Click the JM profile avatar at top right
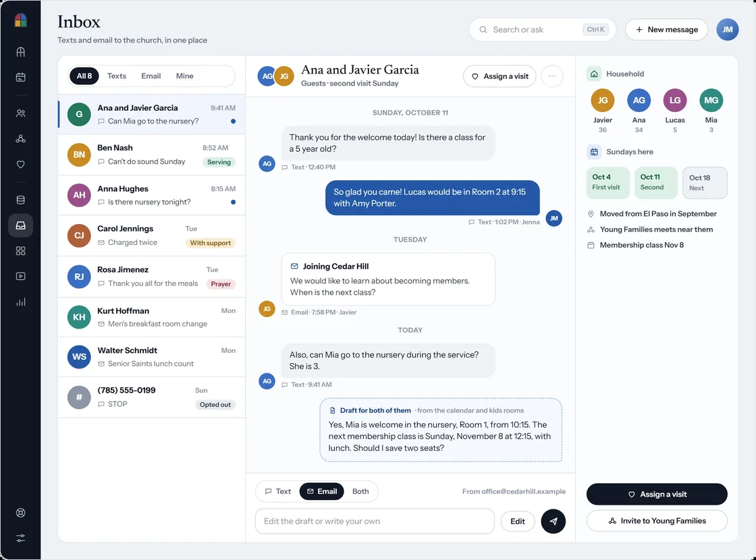This screenshot has width=756, height=560. (x=727, y=30)
